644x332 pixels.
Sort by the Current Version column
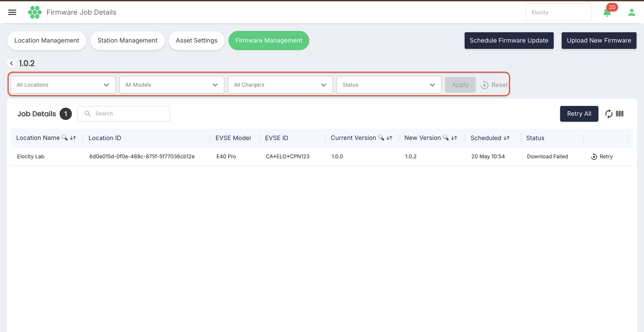pos(389,138)
